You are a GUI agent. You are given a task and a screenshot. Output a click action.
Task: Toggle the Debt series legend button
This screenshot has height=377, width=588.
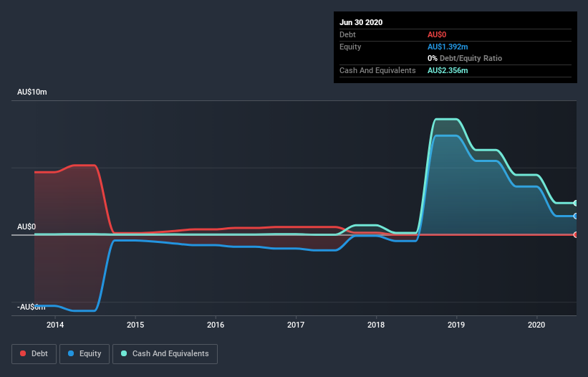click(x=34, y=354)
